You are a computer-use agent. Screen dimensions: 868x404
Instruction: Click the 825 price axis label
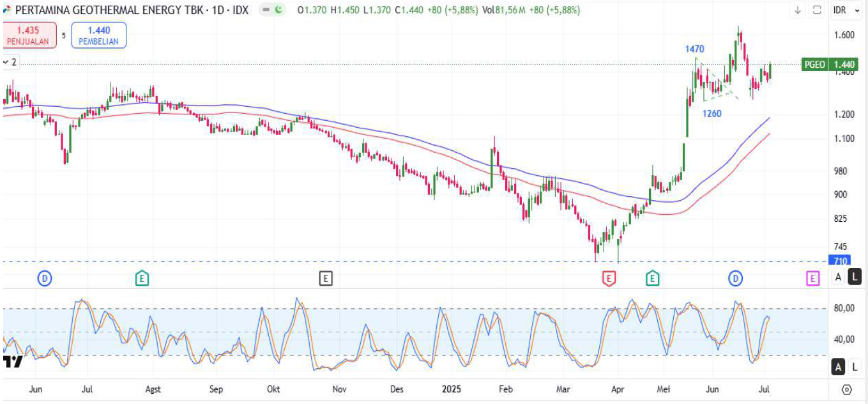click(x=840, y=219)
